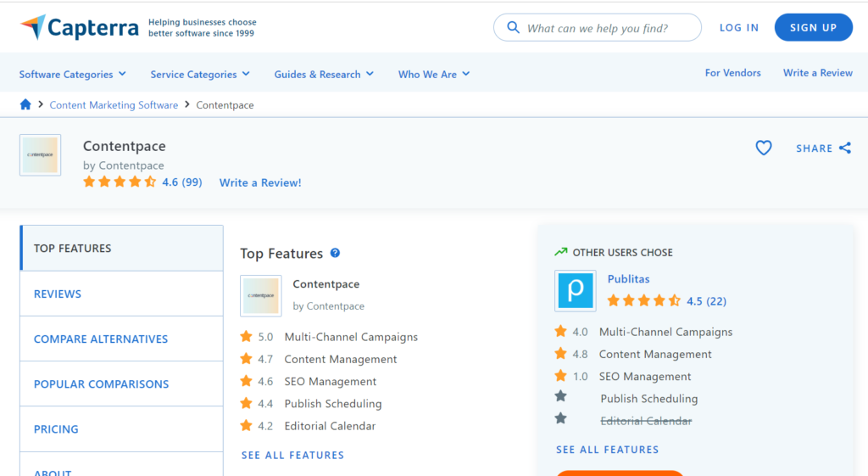Viewport: 868px width, 476px height.
Task: Click the search magnifier icon
Action: [513, 27]
